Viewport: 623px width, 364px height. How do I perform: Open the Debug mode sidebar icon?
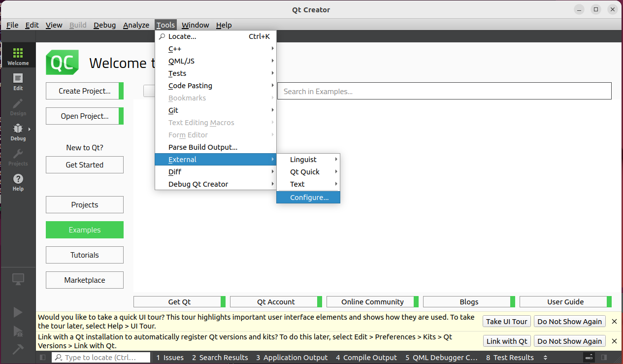pyautogui.click(x=18, y=132)
